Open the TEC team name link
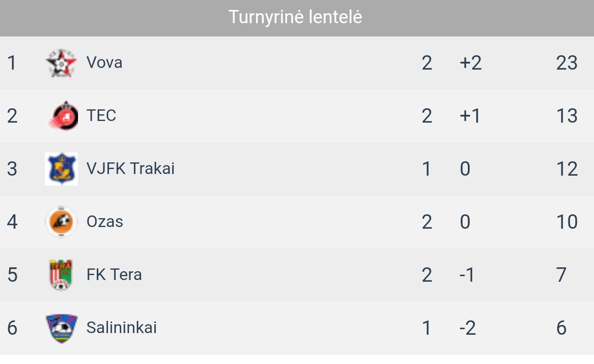 [x=102, y=116]
